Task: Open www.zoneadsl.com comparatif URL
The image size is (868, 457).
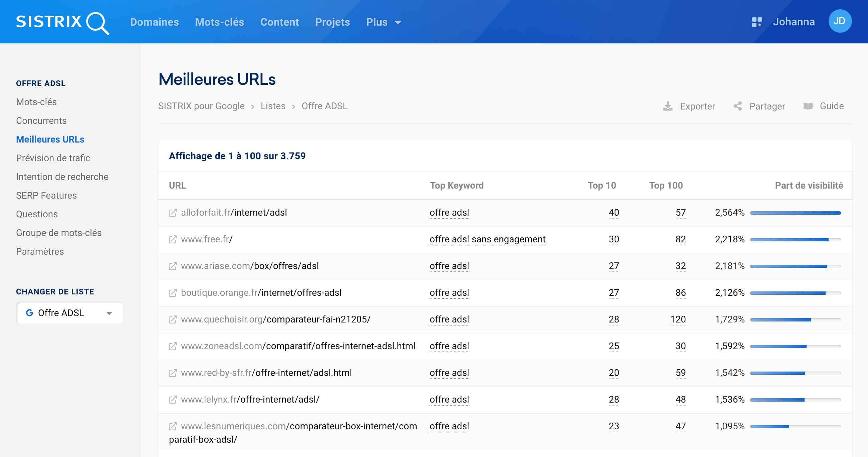Action: coord(298,346)
